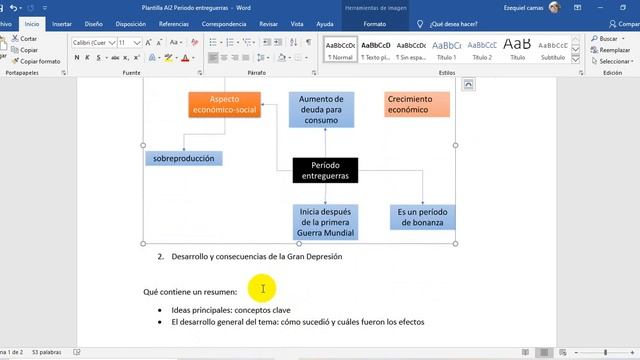The height and width of the screenshot is (360, 640).
Task: Apply bullet list icon
Action: 213,42
